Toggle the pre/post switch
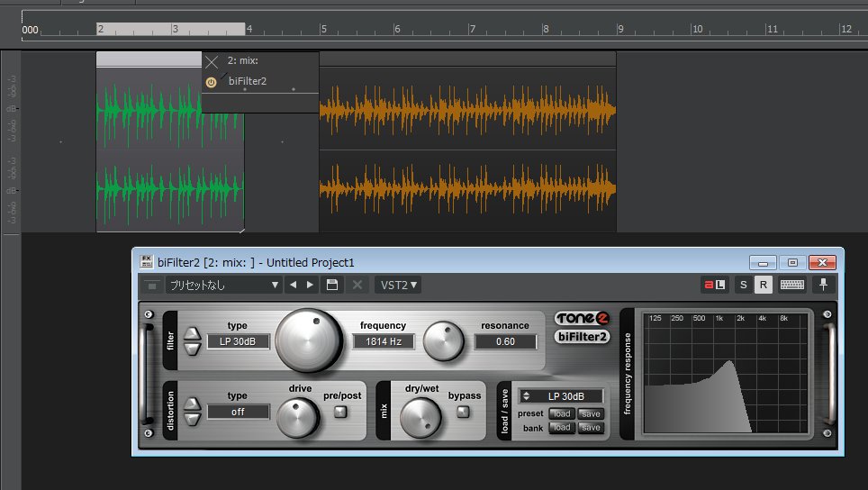 [x=340, y=412]
